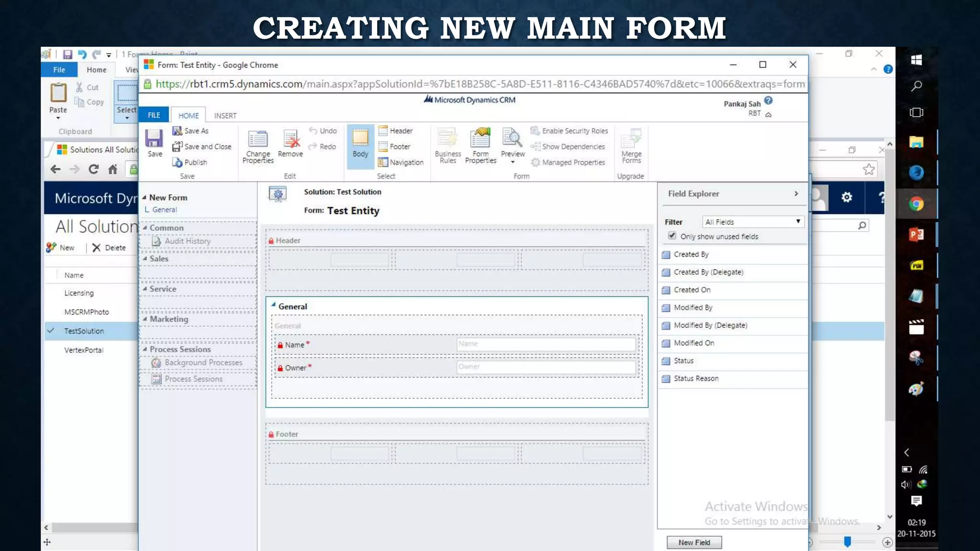
Task: Open Change Properties
Action: [257, 146]
